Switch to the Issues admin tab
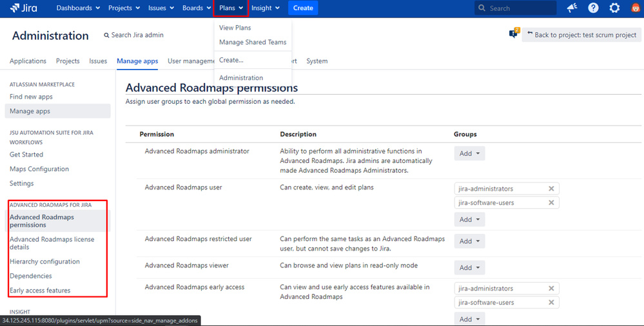The width and height of the screenshot is (644, 326). [x=98, y=61]
